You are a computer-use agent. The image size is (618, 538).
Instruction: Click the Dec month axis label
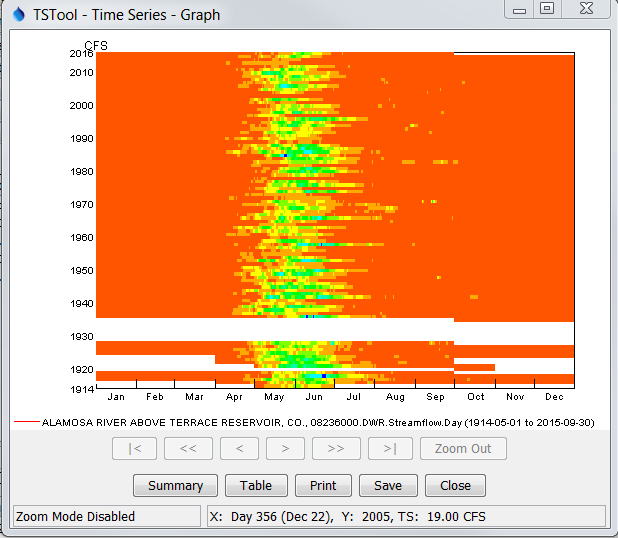coord(554,397)
